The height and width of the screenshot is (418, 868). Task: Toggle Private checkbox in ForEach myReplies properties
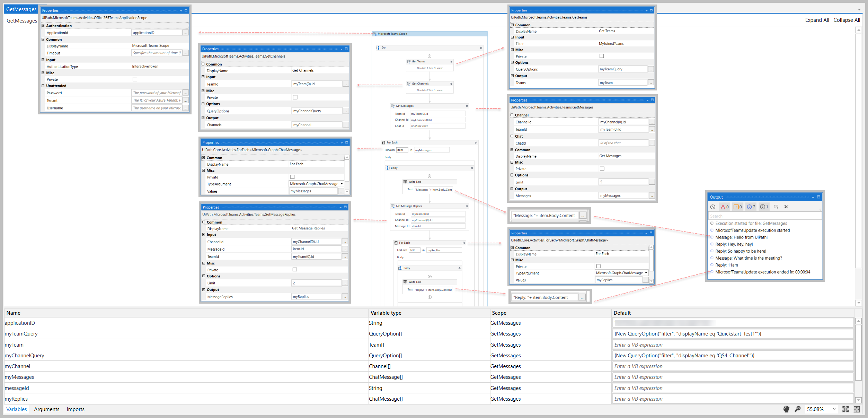tap(599, 266)
